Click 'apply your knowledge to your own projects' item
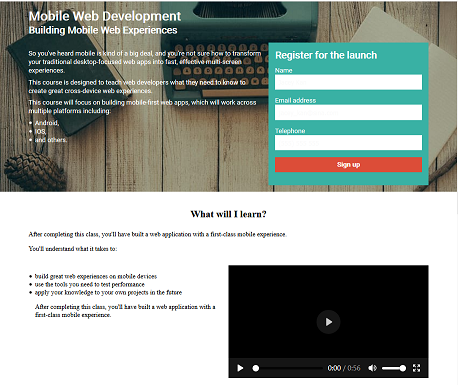The image size is (458, 385). pos(108,292)
